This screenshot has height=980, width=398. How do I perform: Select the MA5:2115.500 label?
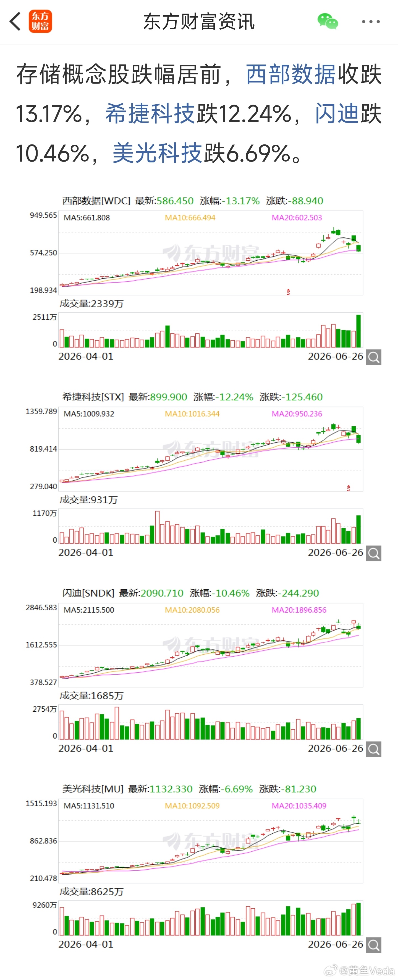[x=89, y=610]
